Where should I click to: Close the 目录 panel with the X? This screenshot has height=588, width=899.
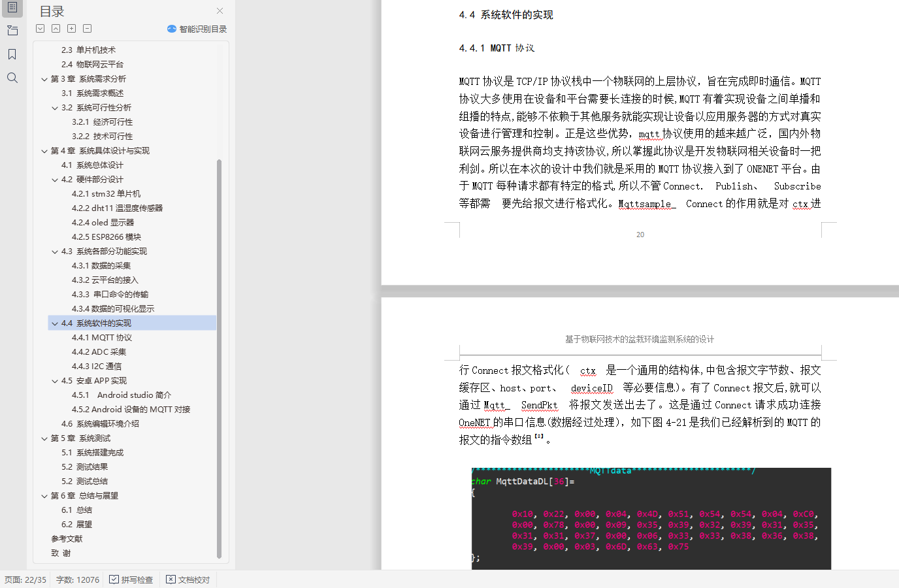click(x=220, y=10)
